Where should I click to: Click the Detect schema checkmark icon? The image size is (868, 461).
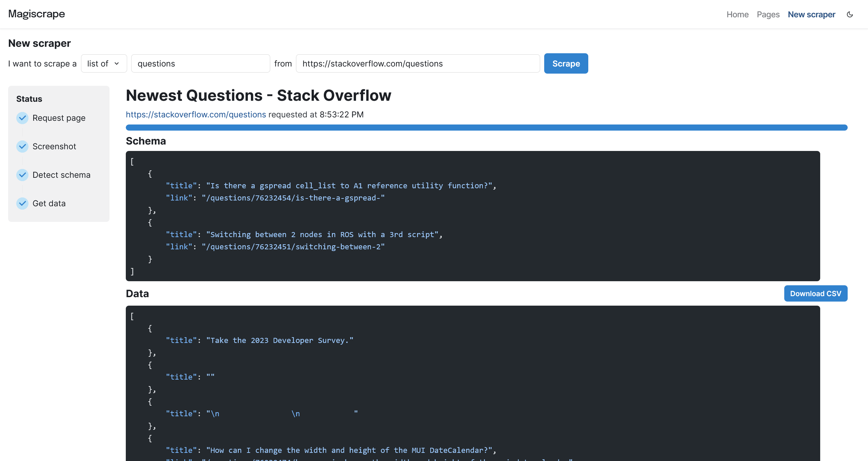coord(22,175)
